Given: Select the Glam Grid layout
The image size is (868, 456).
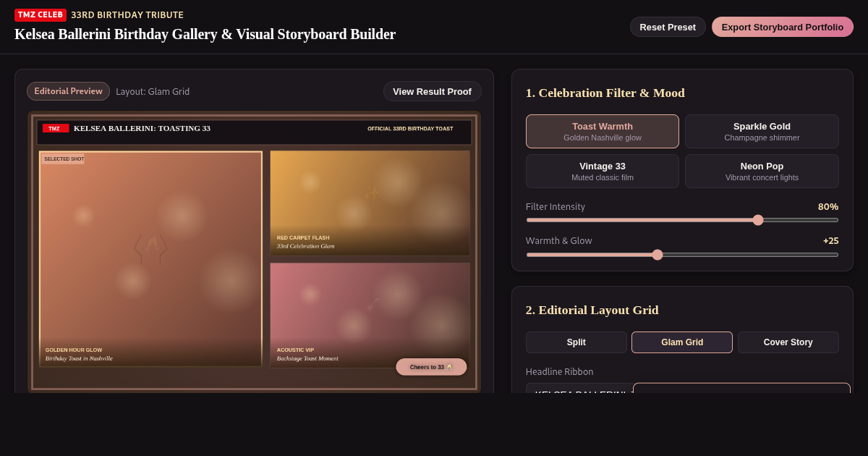Looking at the screenshot, I should coord(682,342).
